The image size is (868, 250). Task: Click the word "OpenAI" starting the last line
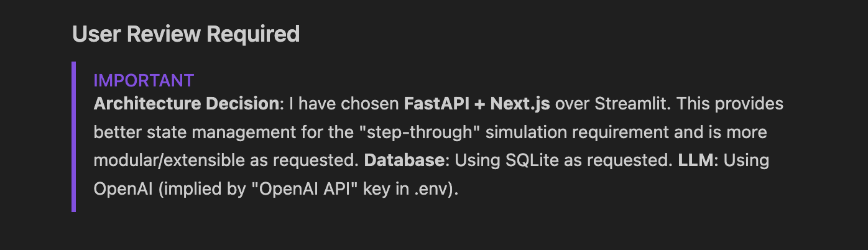pos(123,189)
